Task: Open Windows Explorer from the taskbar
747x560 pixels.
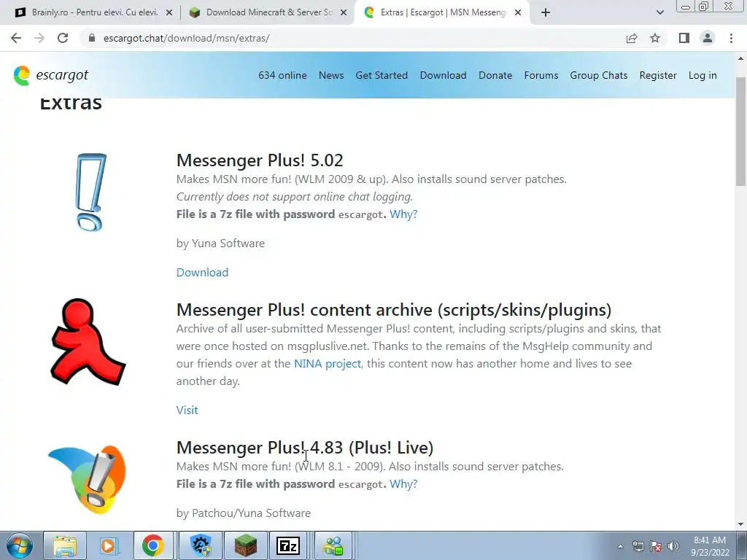Action: point(65,545)
